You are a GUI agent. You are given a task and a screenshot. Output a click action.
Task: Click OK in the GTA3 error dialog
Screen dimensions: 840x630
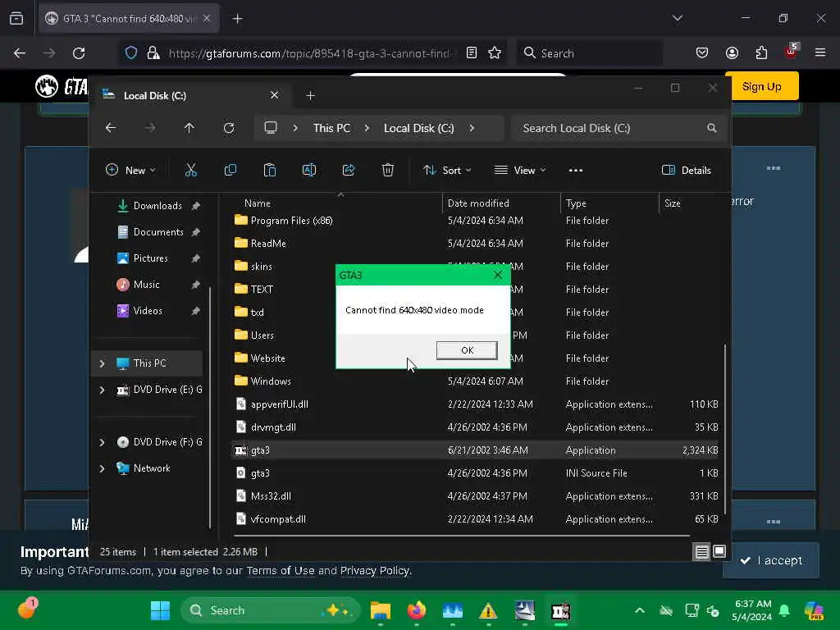pos(467,349)
